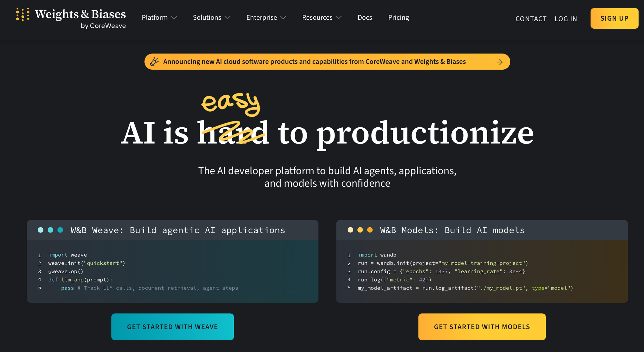Click the 'def llm_app(prompt):' code line
This screenshot has width=644, height=352.
pos(80,280)
